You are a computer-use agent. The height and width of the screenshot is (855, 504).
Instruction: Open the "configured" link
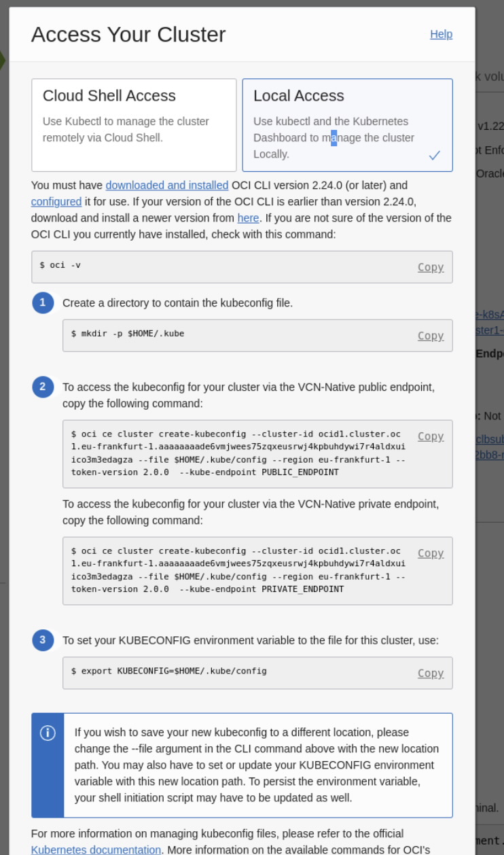click(x=56, y=201)
